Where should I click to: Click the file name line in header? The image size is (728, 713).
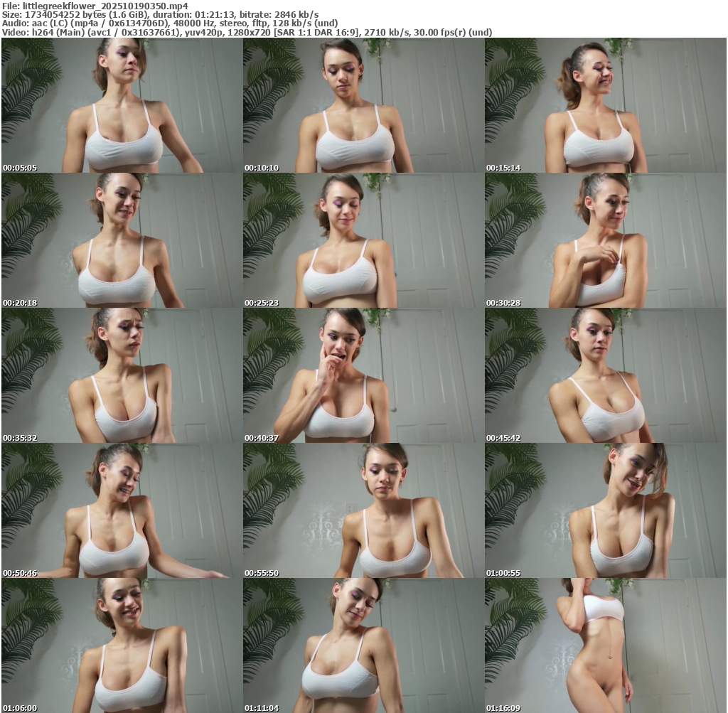93,5
